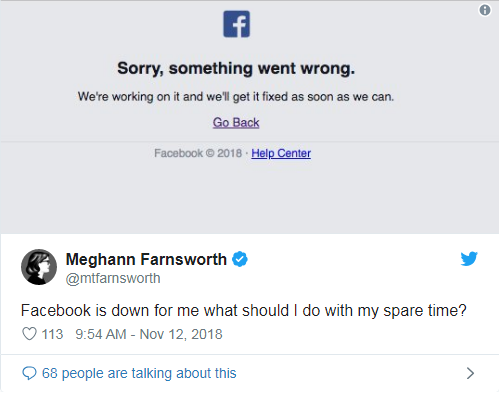
Task: Open Meghann Farnsworth display name
Action: 146,259
